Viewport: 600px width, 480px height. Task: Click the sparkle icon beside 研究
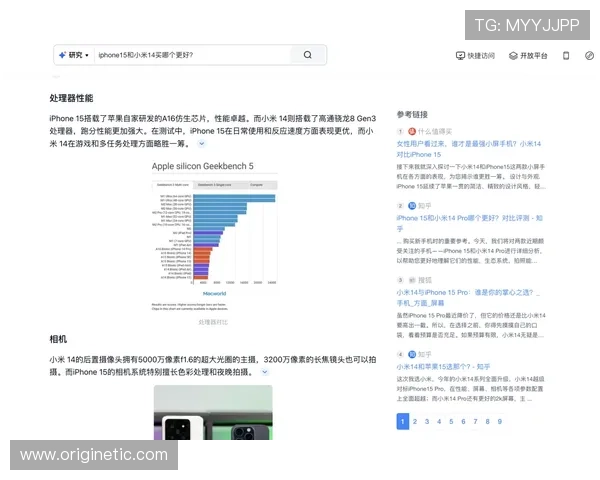tap(62, 55)
